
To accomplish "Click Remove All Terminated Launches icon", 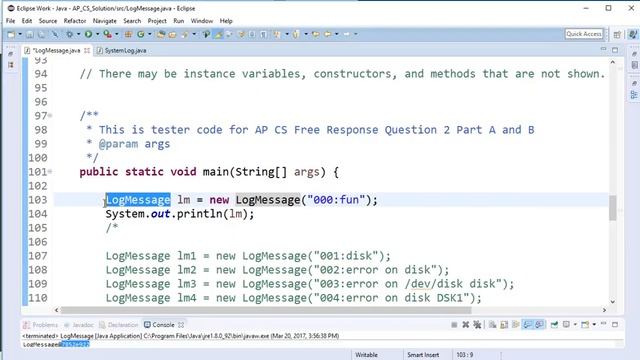I will 477,325.
